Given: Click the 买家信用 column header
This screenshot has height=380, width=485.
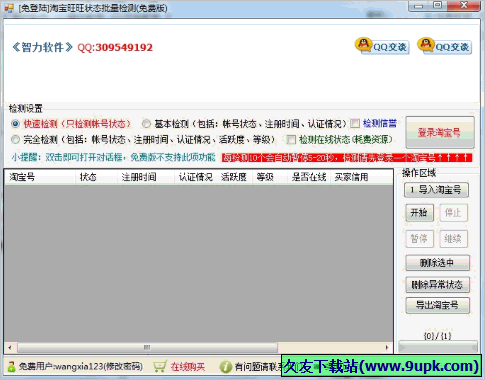Looking at the screenshot, I should (x=362, y=177).
